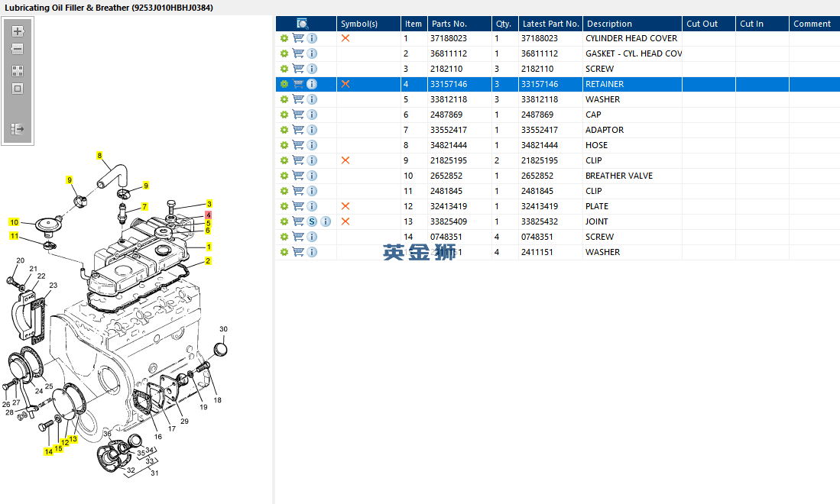Open info for WASHER 33812118
840x504 pixels.
pos(312,99)
